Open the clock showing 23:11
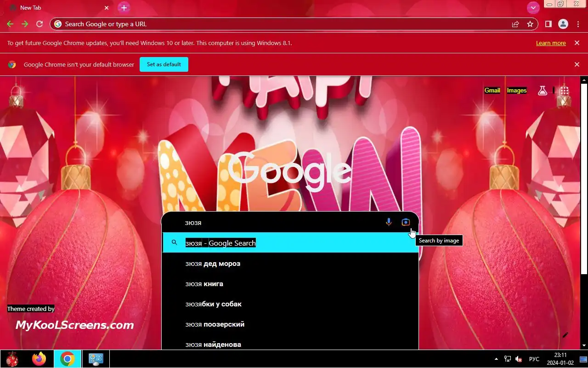Viewport: 588px width, 368px height. 560,359
